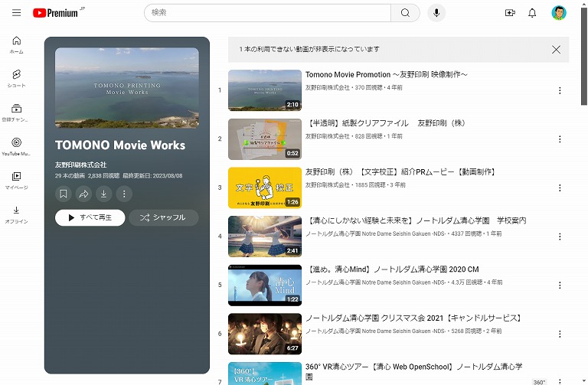The width and height of the screenshot is (588, 385).
Task: Open the create video icon
Action: click(510, 13)
